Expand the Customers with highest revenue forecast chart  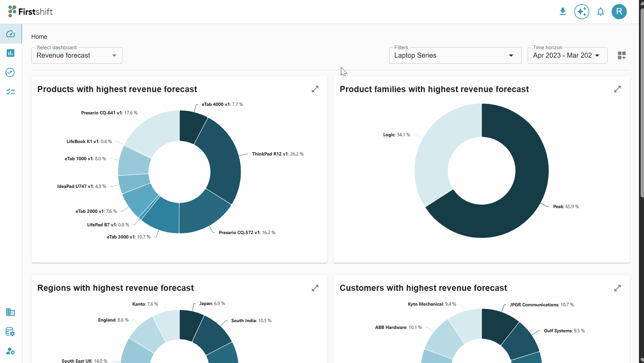pos(617,288)
